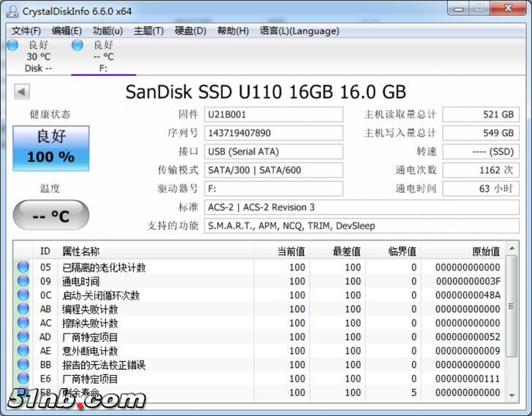Select the 通电时间 attribute row

tap(259, 281)
